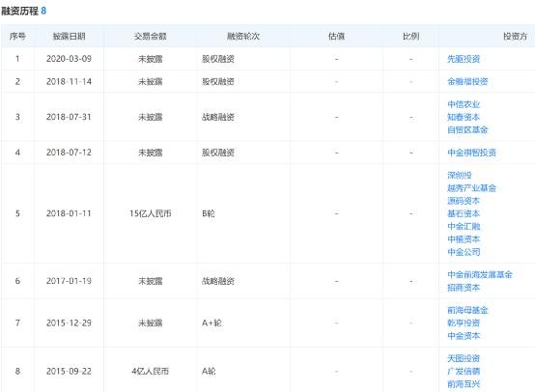Click the 前海母基金 investor link
The height and width of the screenshot is (392, 535).
point(467,310)
